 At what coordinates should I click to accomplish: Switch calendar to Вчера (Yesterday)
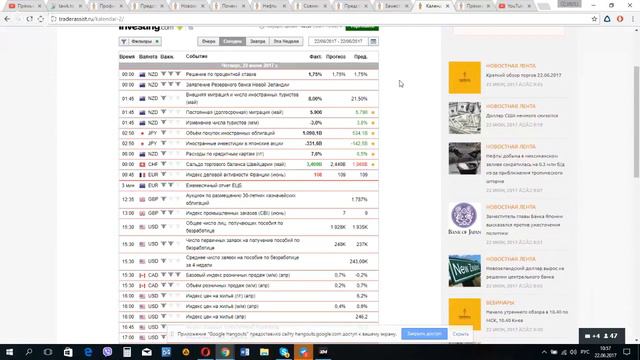pyautogui.click(x=208, y=41)
